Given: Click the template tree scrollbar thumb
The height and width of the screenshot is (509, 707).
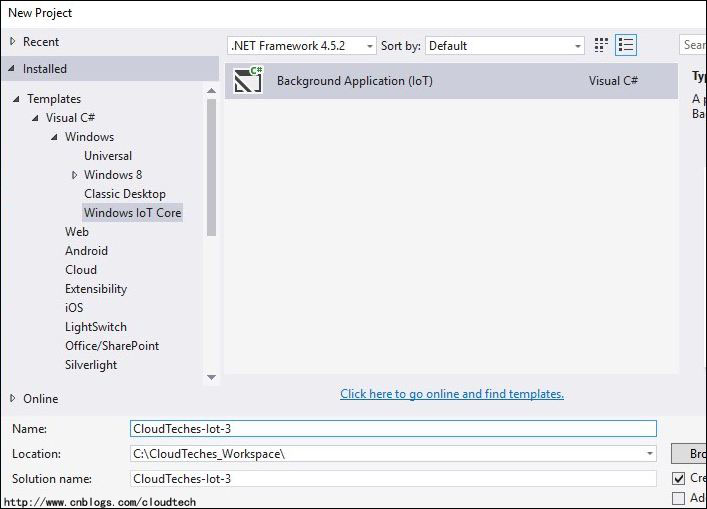Looking at the screenshot, I should (211, 167).
